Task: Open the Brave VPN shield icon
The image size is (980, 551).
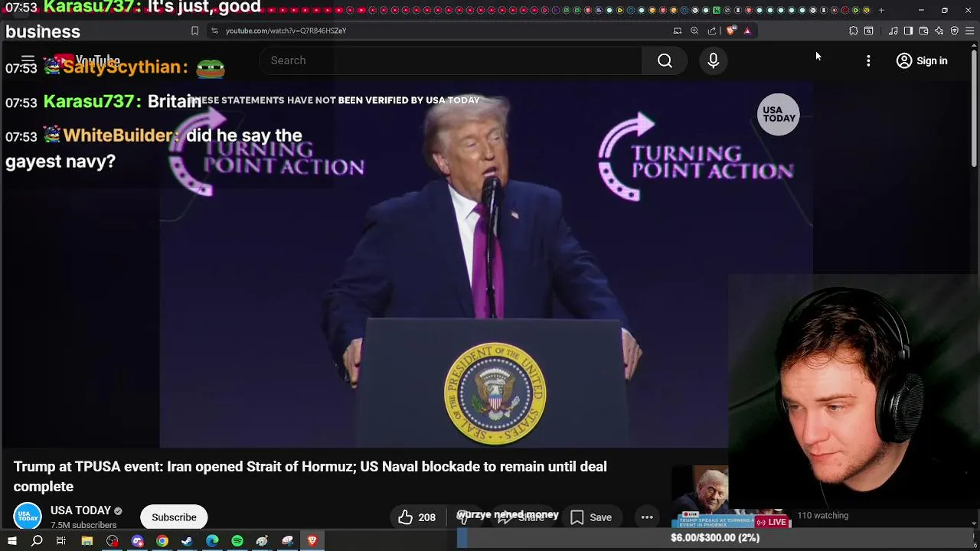Action: point(955,31)
